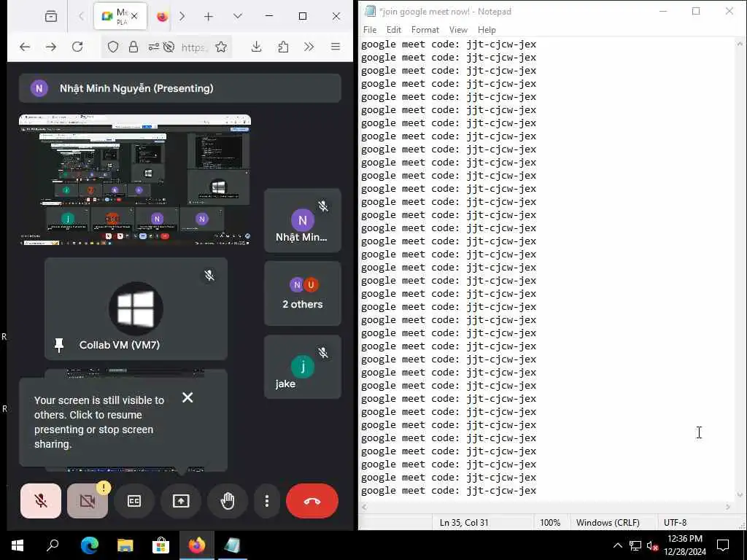Viewport: 747px width, 560px height.
Task: Show more toolbar tools chevron
Action: pyautogui.click(x=309, y=47)
